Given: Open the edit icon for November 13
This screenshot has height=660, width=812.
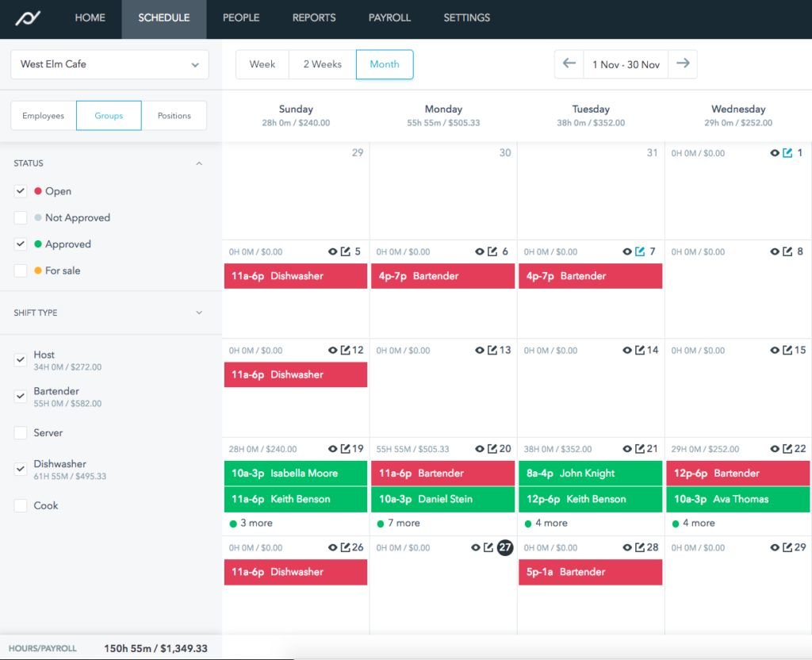Looking at the screenshot, I should tap(492, 350).
